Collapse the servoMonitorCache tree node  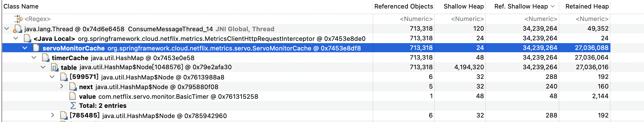[25, 48]
